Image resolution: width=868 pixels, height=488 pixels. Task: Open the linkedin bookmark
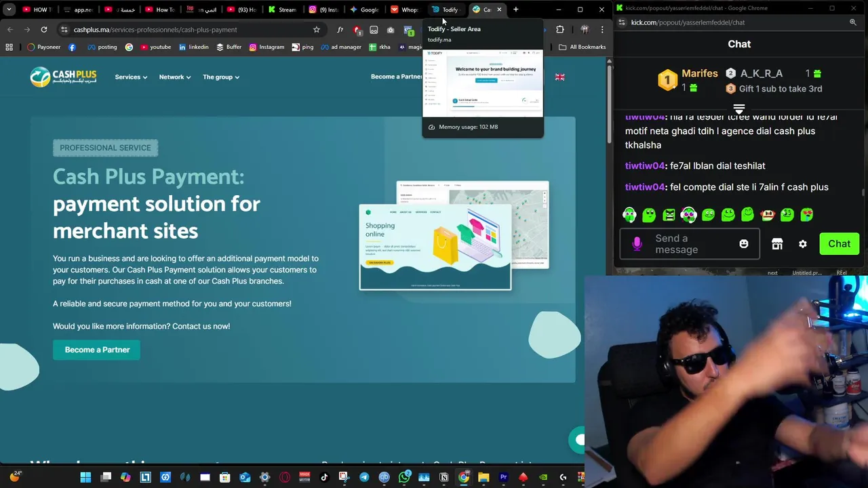[193, 47]
